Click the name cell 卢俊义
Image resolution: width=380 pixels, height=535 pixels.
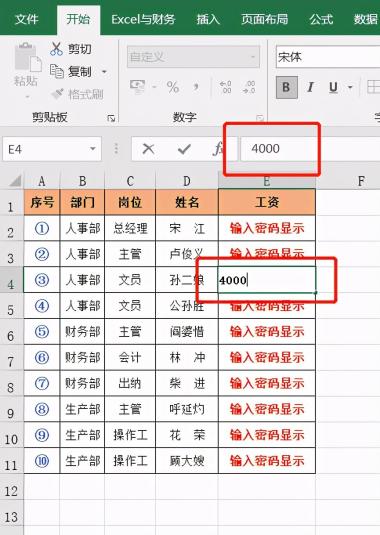click(187, 254)
